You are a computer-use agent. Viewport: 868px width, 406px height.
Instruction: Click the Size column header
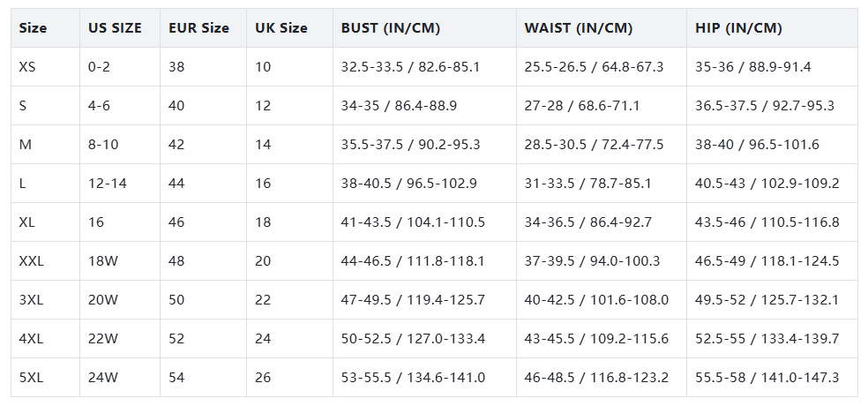(34, 28)
